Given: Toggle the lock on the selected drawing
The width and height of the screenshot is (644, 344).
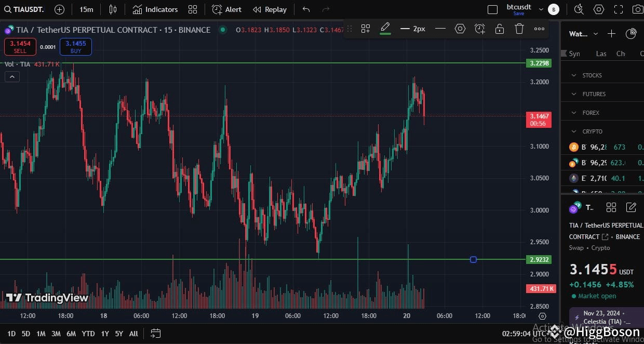Looking at the screenshot, I should pos(499,29).
